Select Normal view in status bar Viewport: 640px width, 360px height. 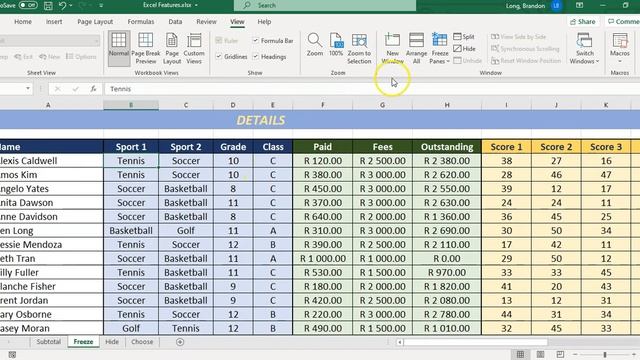coord(520,354)
